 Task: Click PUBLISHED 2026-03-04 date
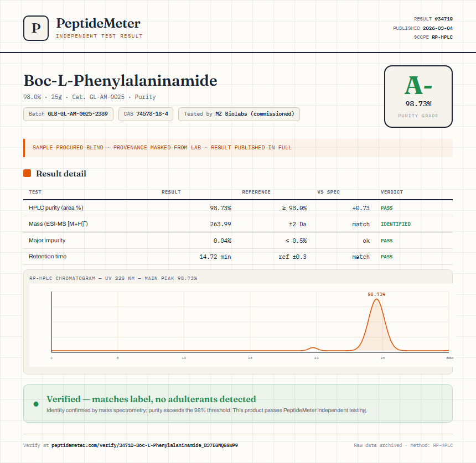point(422,28)
